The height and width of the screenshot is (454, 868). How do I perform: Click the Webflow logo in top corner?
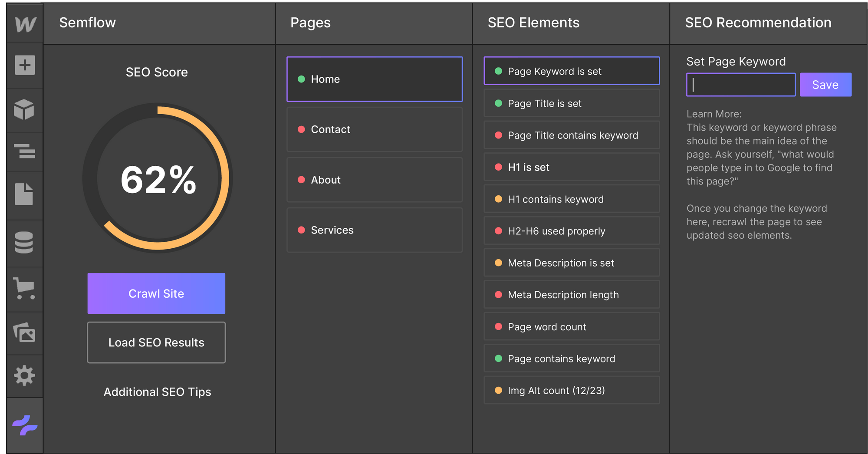pyautogui.click(x=24, y=24)
